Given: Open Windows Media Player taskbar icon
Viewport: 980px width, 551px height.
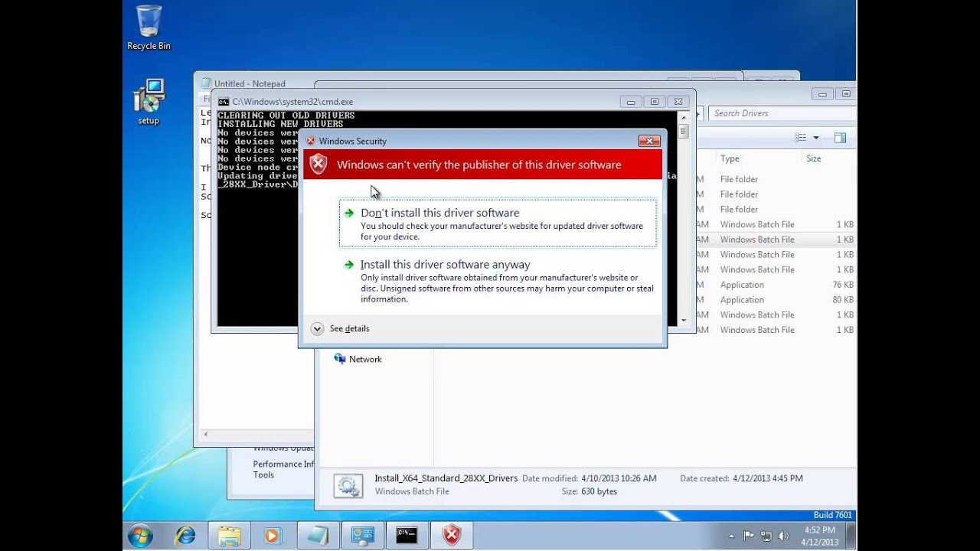Looking at the screenshot, I should (x=272, y=536).
